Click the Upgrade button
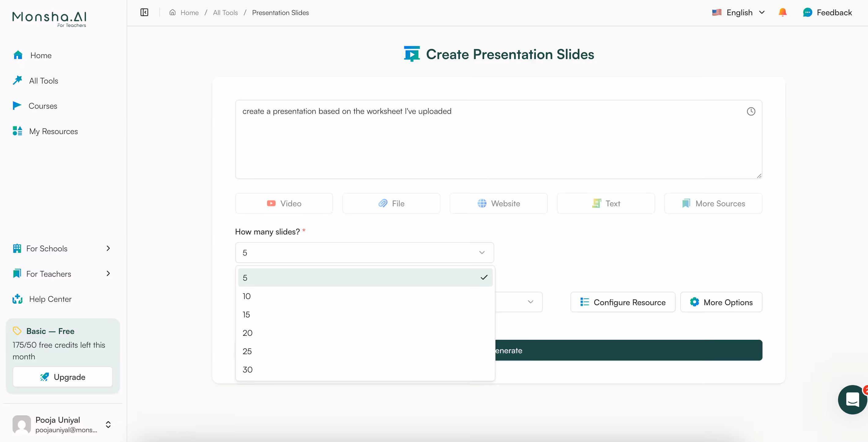868x442 pixels. (62, 376)
